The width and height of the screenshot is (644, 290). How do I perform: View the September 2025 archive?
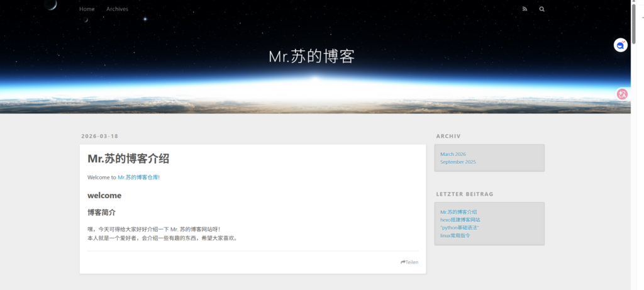click(458, 162)
